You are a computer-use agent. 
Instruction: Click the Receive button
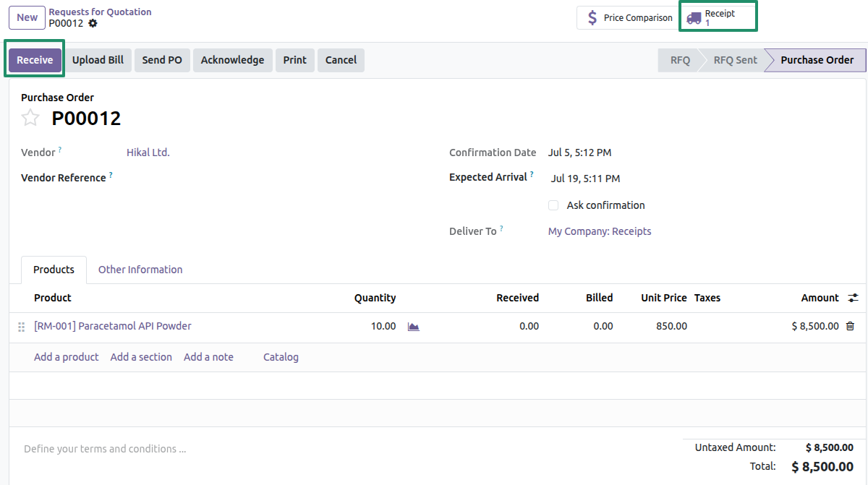tap(35, 60)
